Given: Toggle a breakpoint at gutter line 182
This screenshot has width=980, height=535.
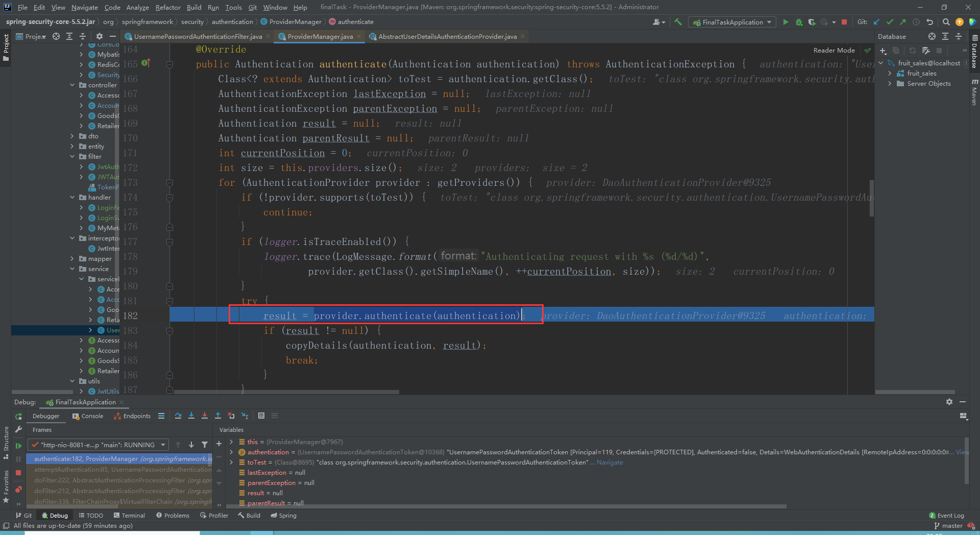Looking at the screenshot, I should point(148,315).
